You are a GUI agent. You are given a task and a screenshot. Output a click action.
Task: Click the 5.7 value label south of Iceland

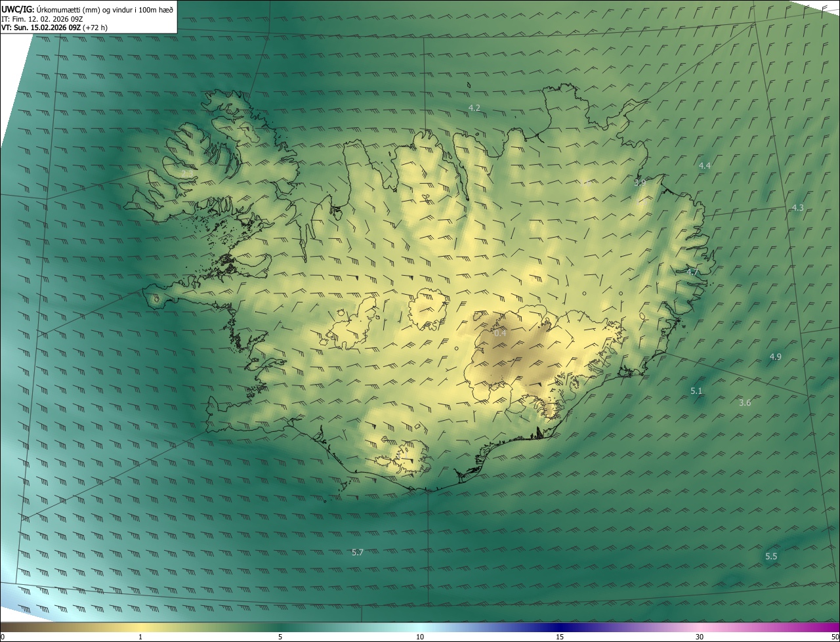click(358, 552)
